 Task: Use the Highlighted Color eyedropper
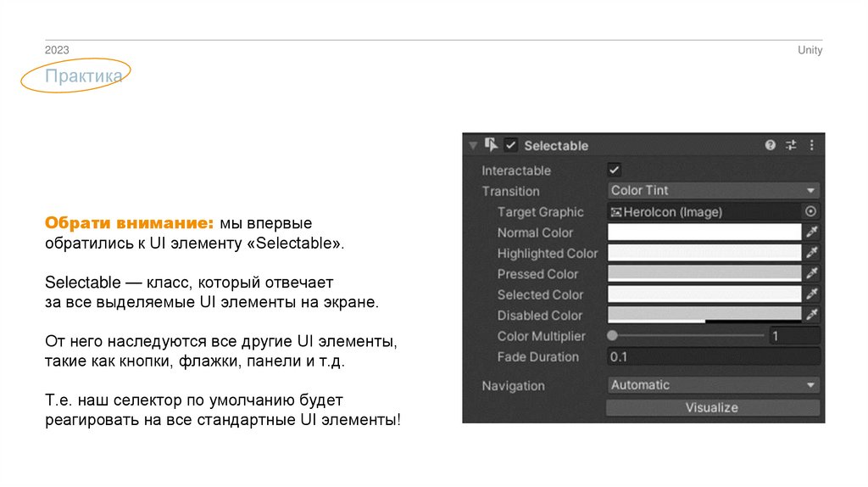point(811,253)
